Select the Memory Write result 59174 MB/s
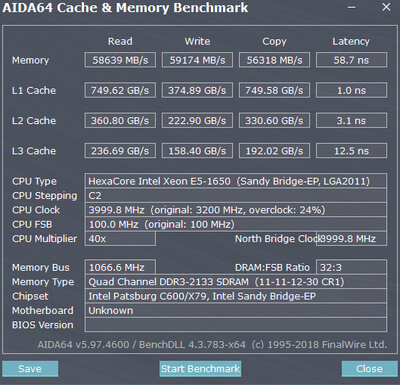The image size is (400, 385). (197, 60)
